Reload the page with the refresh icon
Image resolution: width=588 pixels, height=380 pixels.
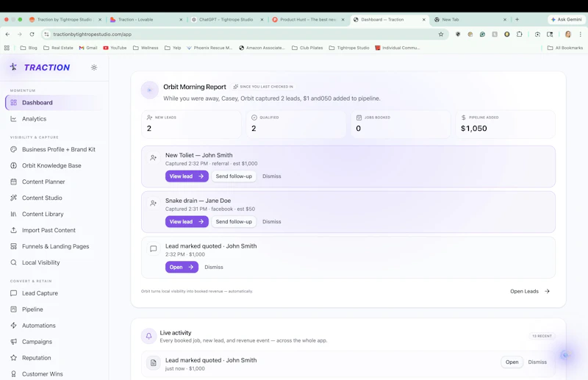[x=32, y=34]
